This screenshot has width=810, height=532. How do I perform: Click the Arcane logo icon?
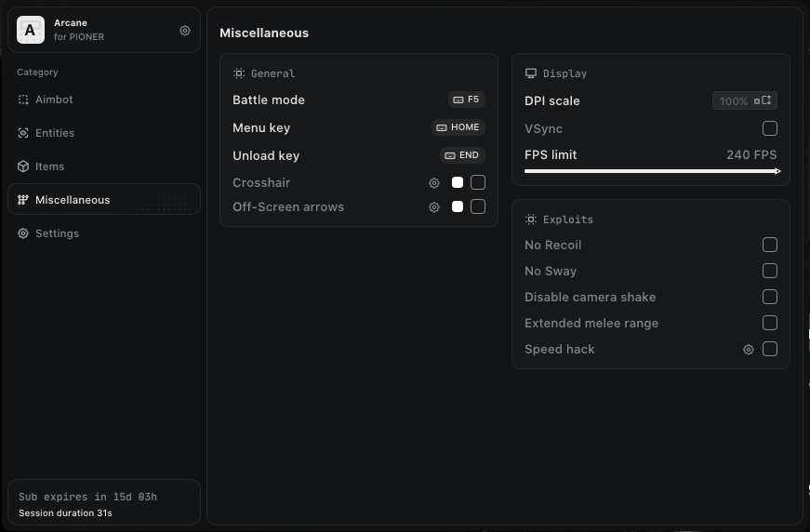tap(31, 31)
